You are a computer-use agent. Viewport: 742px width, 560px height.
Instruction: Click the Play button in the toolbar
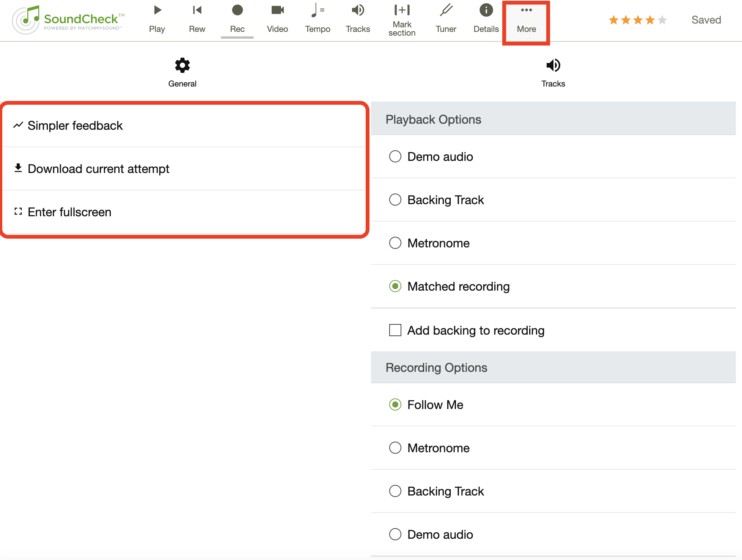157,19
